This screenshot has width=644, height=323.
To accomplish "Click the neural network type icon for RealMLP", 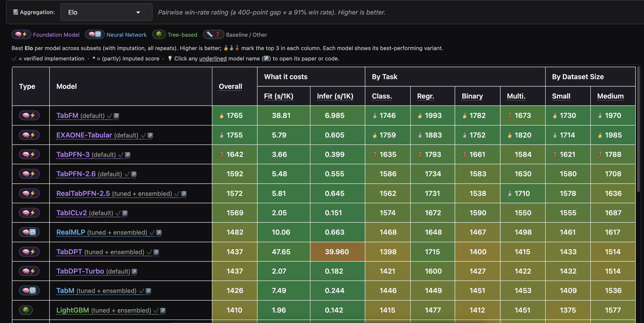I will pos(29,232).
